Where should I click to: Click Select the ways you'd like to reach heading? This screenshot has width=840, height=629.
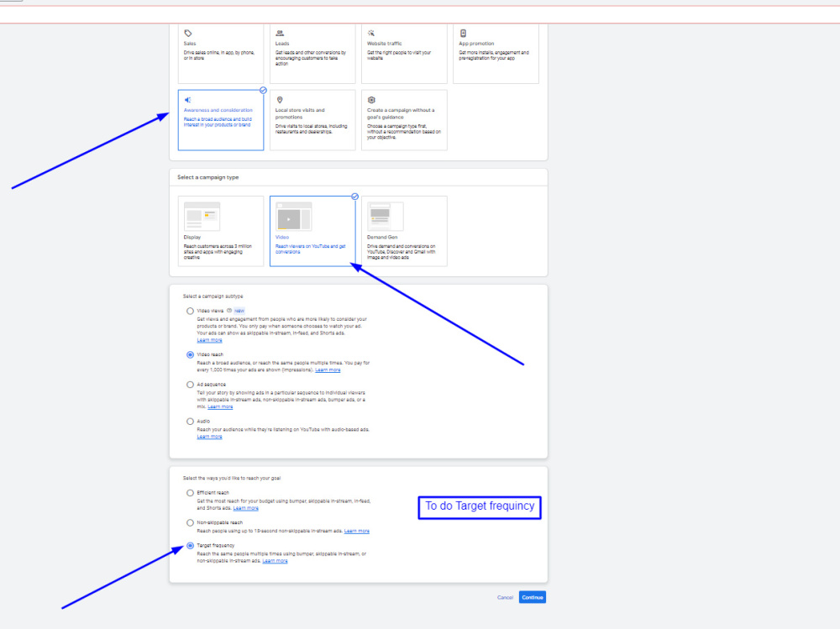click(232, 478)
